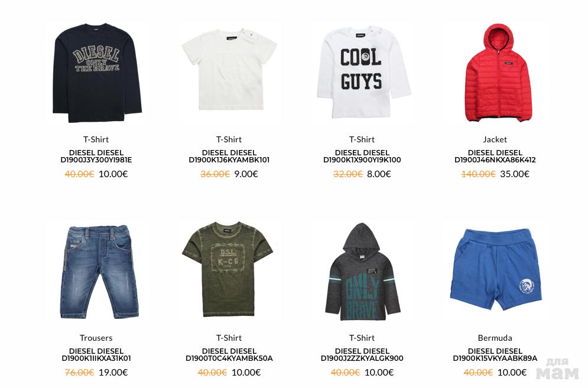Click product name DIESEL DIESEL D1900K1J6KYAMBK101
Screen dimensions: 588x388
pos(229,156)
